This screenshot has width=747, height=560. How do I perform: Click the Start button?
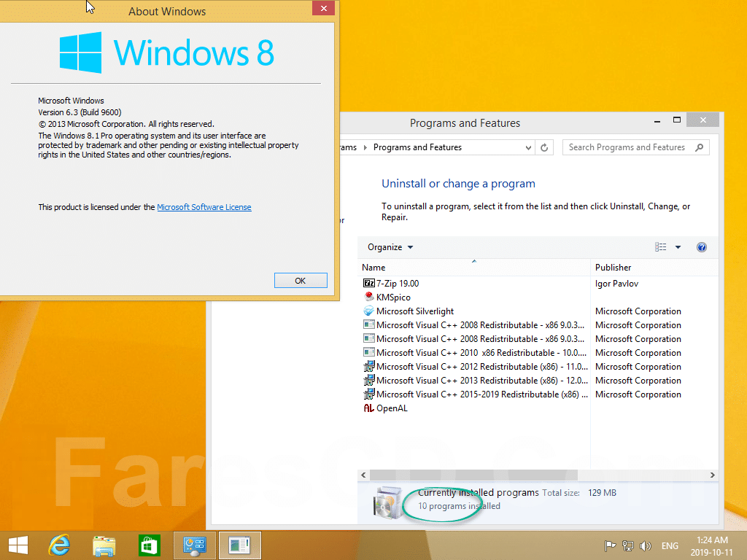click(x=18, y=545)
